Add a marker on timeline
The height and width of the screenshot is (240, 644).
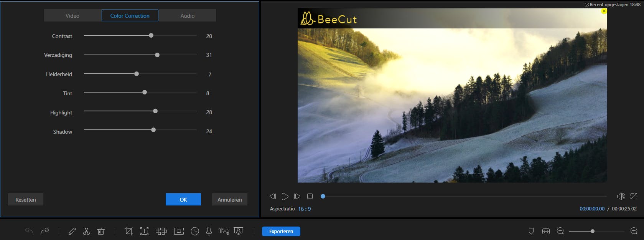(531, 231)
